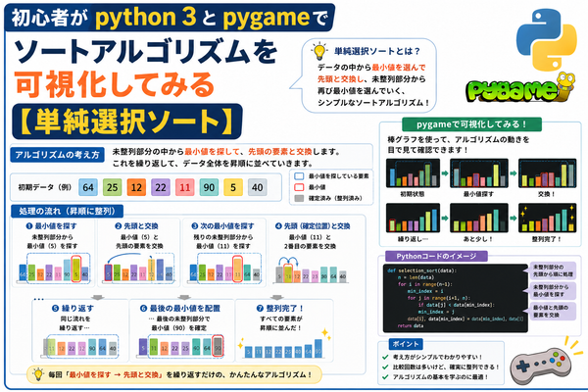Select the blue data box showing 64

pos(88,187)
